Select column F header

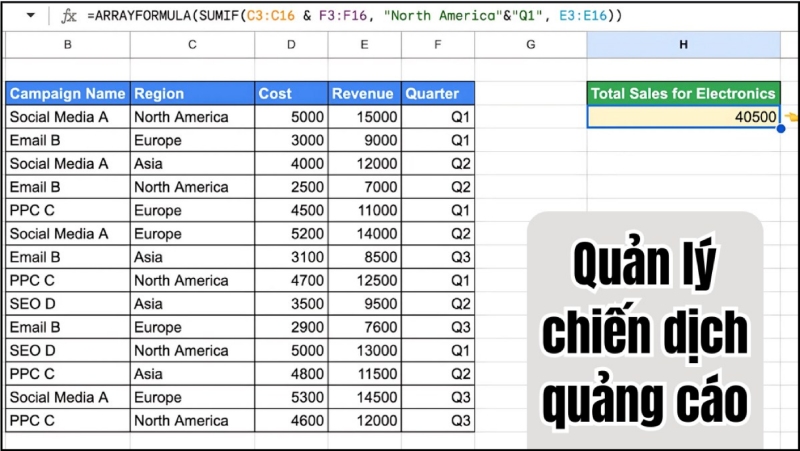tap(438, 45)
